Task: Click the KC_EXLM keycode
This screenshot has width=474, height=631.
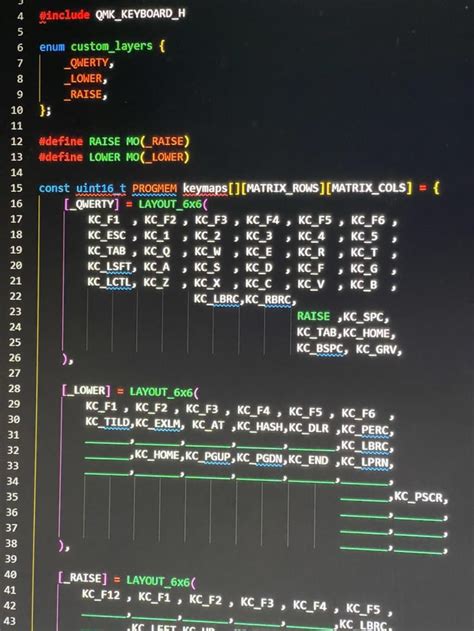Action: click(x=157, y=423)
